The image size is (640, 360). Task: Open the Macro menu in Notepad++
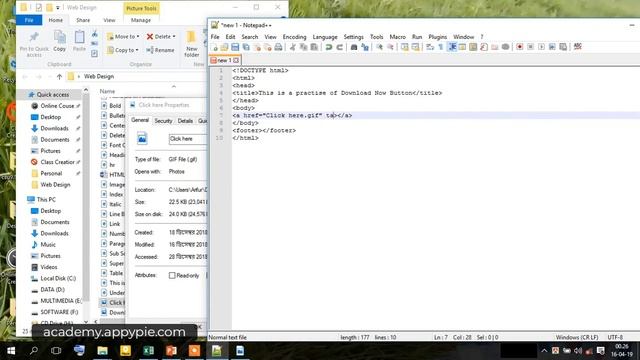point(398,37)
